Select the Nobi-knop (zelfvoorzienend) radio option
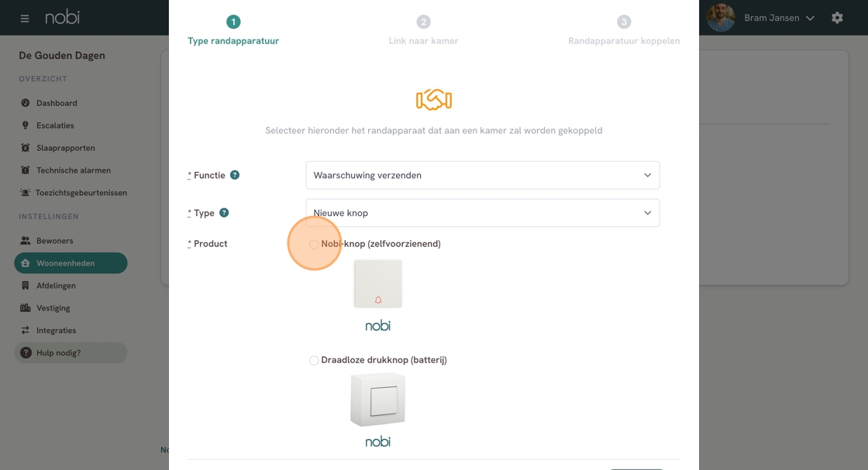This screenshot has height=470, width=868. 314,245
